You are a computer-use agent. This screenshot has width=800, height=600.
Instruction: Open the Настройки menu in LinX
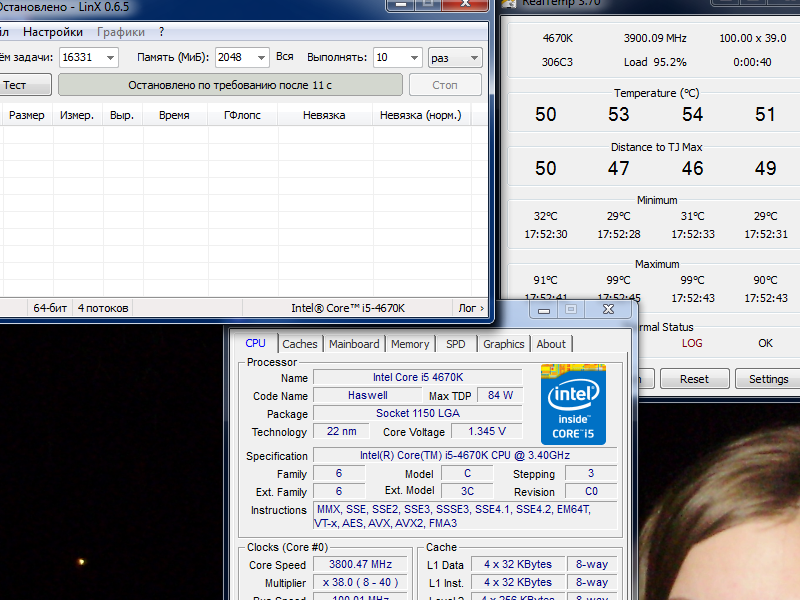click(x=53, y=32)
